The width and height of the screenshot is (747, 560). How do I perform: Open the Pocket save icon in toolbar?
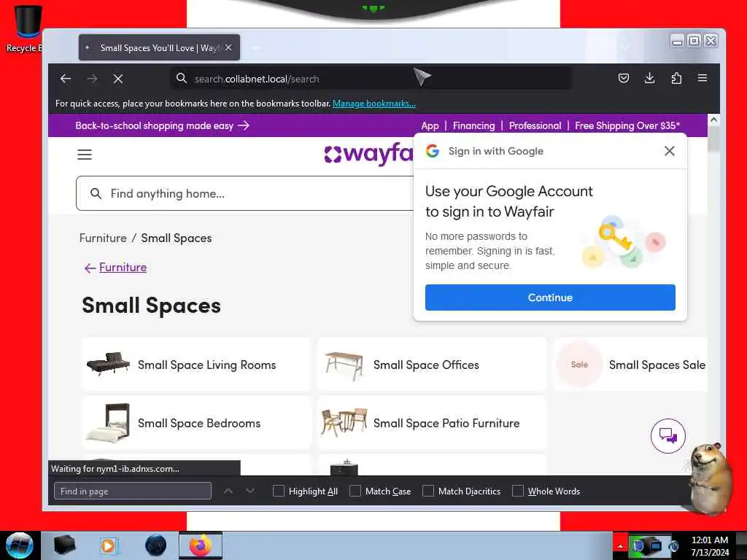coord(623,78)
